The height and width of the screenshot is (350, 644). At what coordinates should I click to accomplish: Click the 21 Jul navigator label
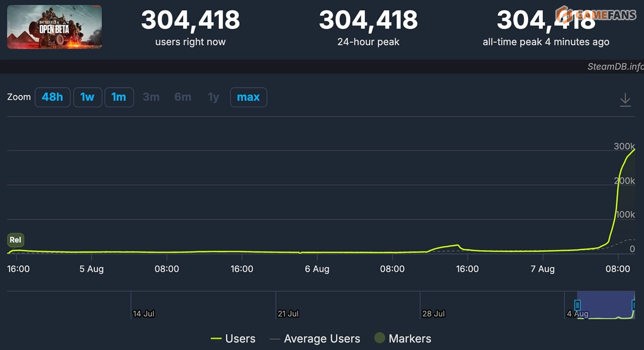pos(288,314)
